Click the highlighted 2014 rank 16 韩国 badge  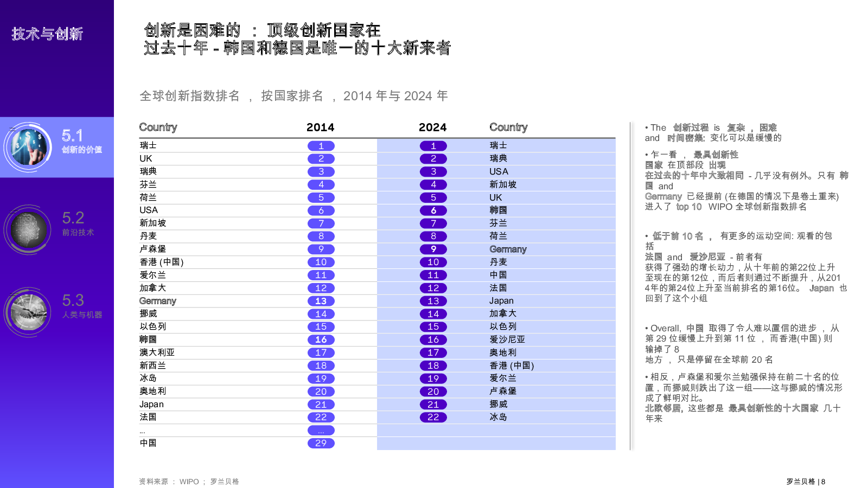[x=321, y=339]
